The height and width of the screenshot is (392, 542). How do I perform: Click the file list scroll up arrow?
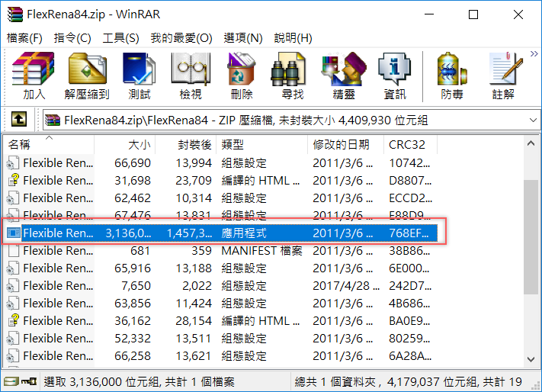[531, 143]
